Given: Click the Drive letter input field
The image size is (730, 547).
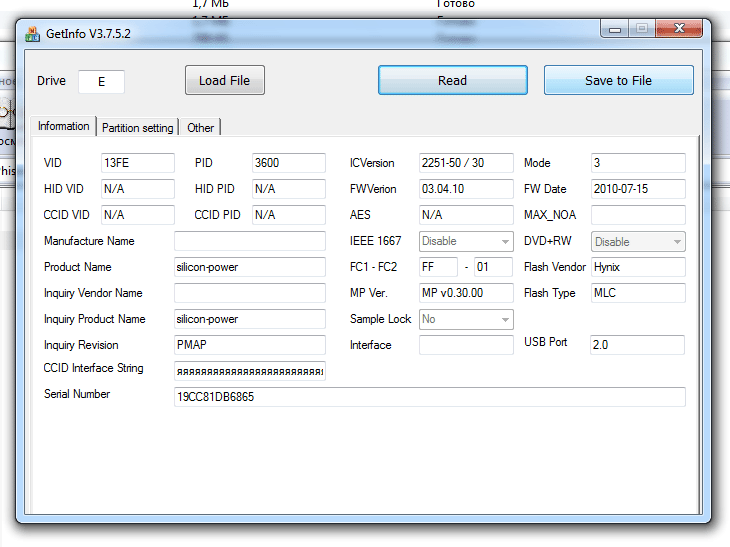Looking at the screenshot, I should [x=101, y=82].
